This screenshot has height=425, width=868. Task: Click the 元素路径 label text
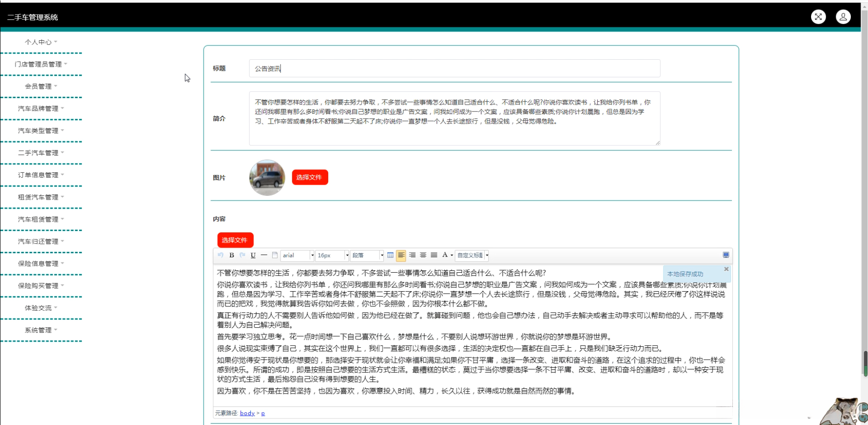[226, 413]
